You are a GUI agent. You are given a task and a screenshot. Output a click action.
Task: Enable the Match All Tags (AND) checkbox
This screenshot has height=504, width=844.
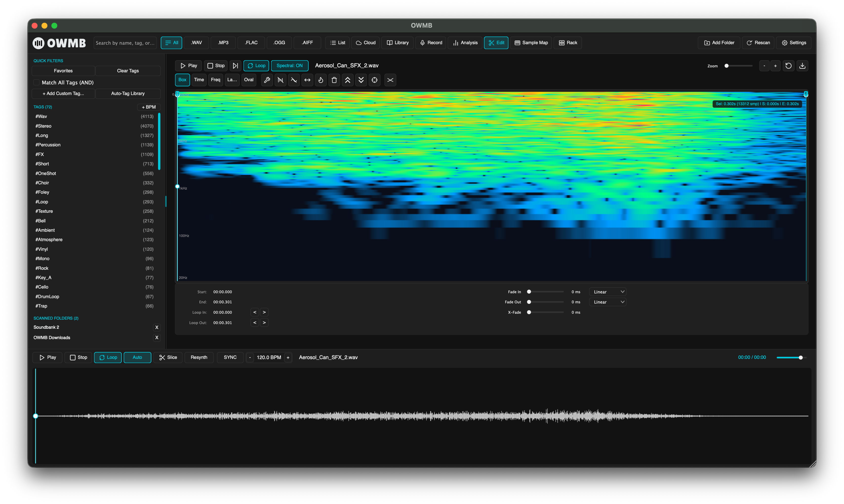coord(36,82)
